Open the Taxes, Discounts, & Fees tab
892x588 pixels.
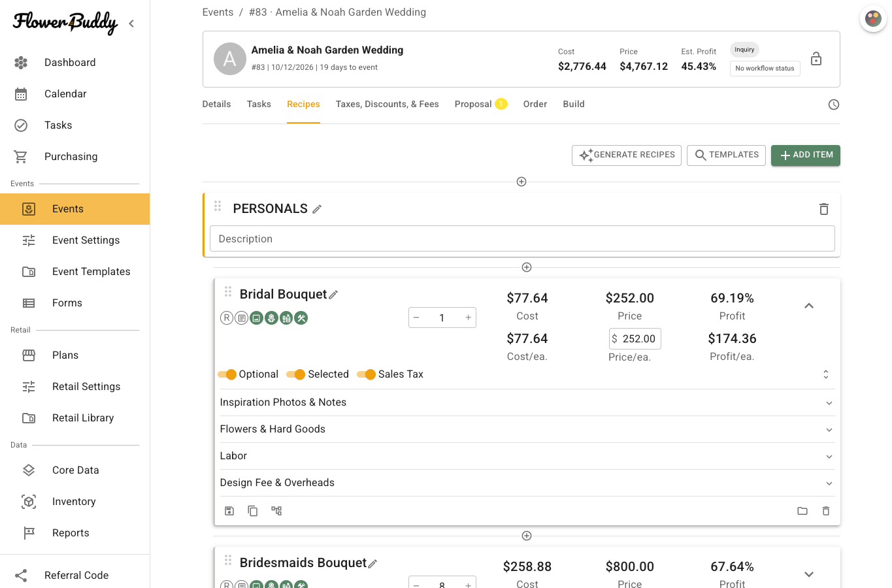point(387,105)
